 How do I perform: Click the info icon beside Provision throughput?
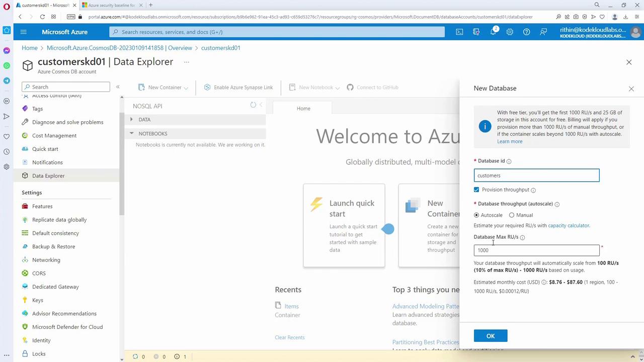tap(533, 190)
